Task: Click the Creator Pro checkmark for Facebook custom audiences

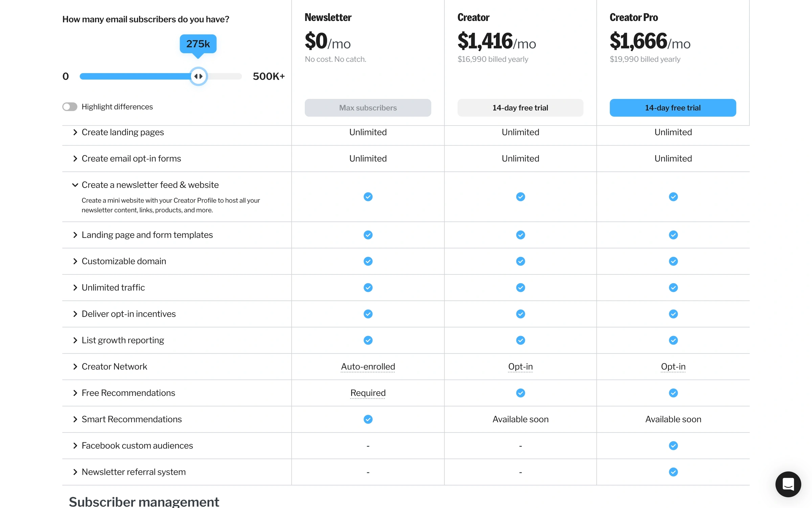Action: point(673,446)
